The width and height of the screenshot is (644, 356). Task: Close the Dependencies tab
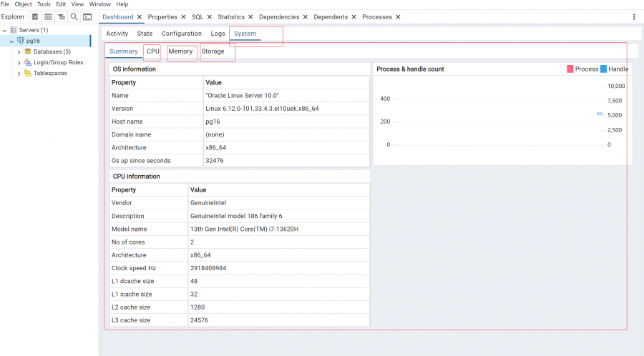tap(305, 17)
